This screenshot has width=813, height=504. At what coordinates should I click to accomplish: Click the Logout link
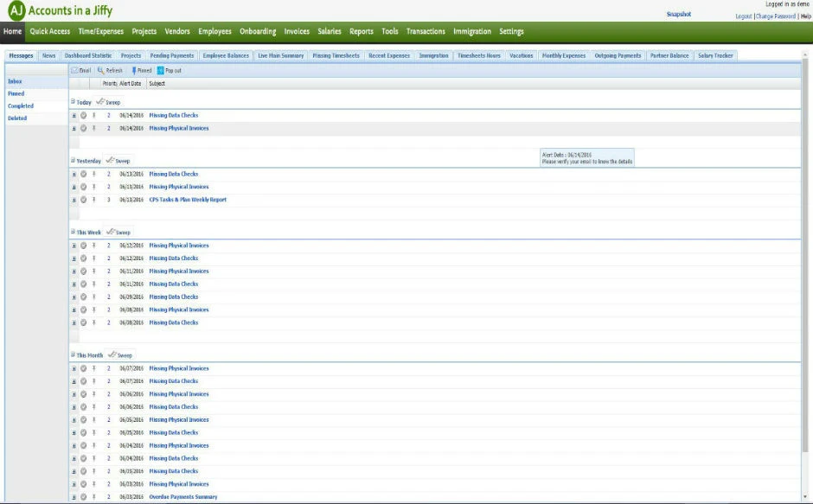(x=744, y=16)
